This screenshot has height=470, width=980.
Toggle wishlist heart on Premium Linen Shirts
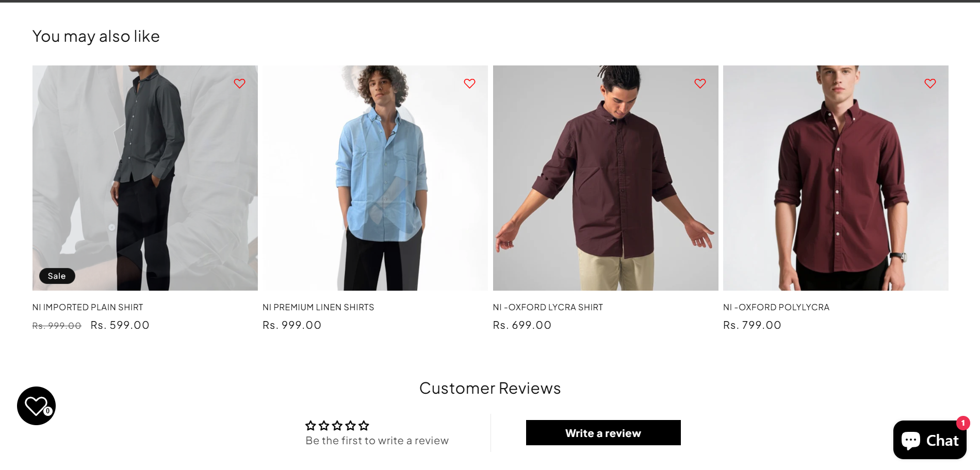tap(469, 83)
